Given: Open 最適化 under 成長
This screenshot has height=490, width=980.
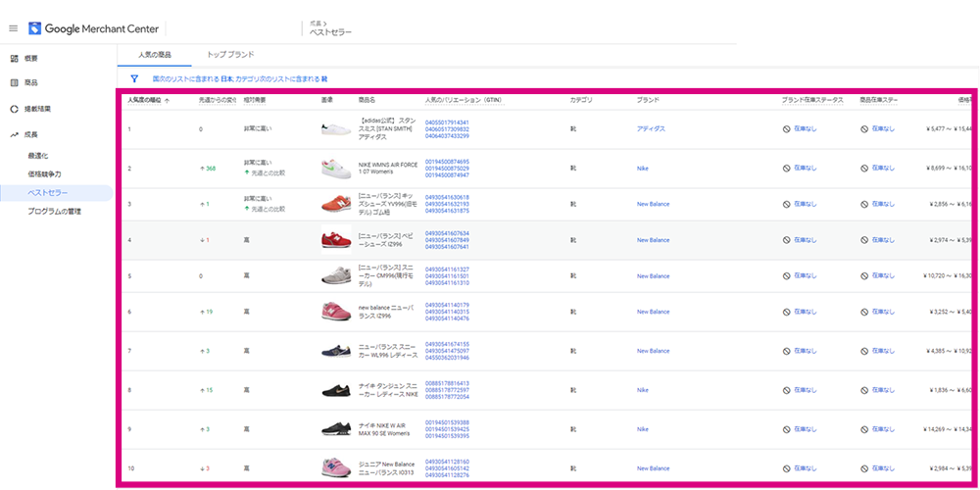Looking at the screenshot, I should [x=38, y=156].
